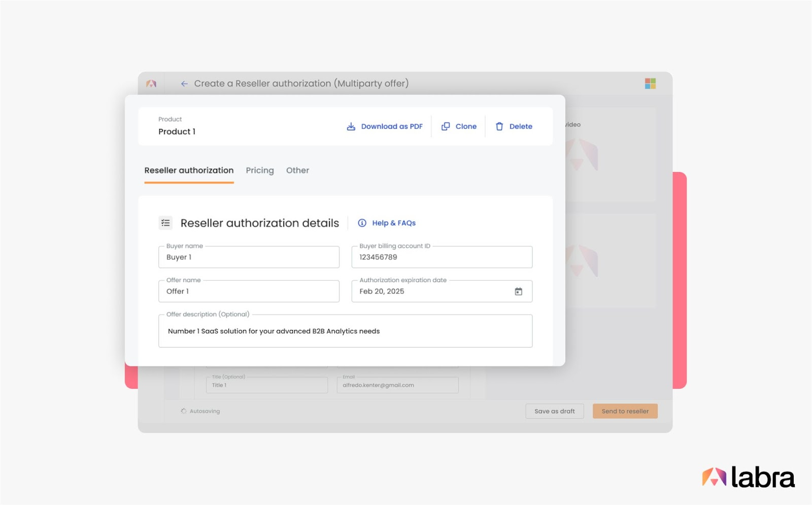Switch to the Pricing tab
The width and height of the screenshot is (812, 505).
(x=260, y=171)
